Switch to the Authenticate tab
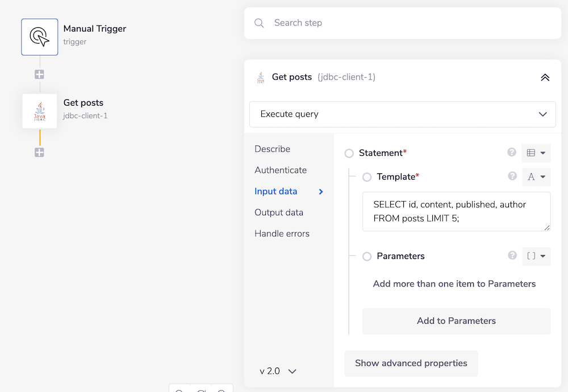 tap(281, 170)
